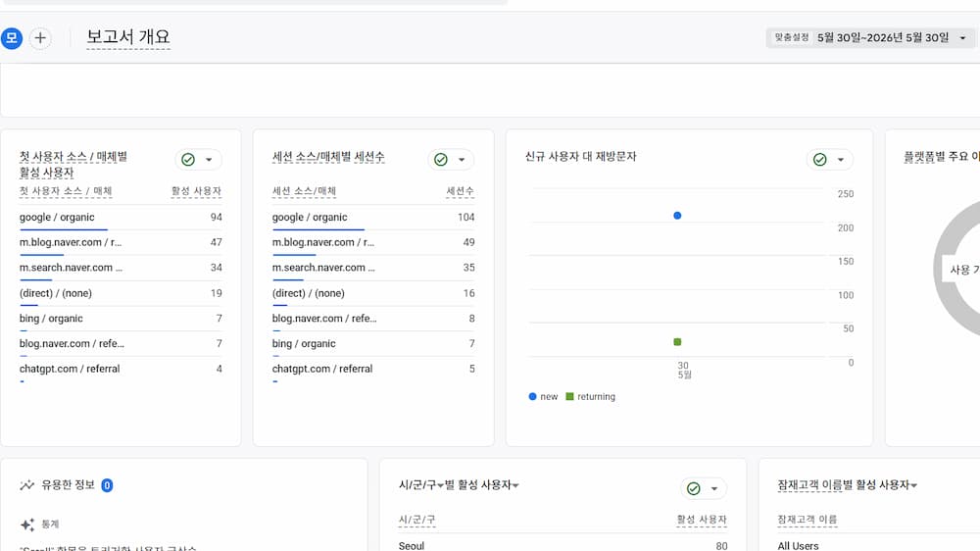Click the 활성 사용자 column header in city table
The height and width of the screenshot is (551, 980).
tap(702, 519)
